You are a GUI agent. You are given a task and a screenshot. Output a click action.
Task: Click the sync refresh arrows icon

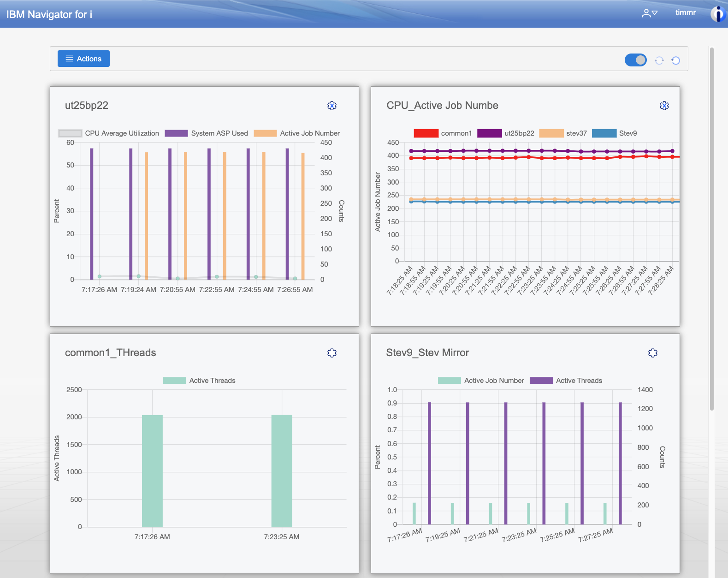pyautogui.click(x=659, y=60)
